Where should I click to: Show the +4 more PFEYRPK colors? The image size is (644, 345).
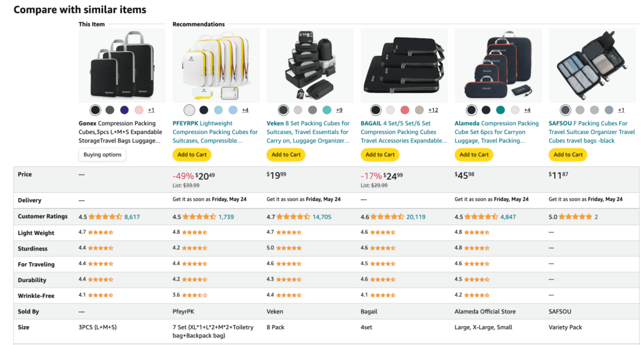tap(245, 110)
